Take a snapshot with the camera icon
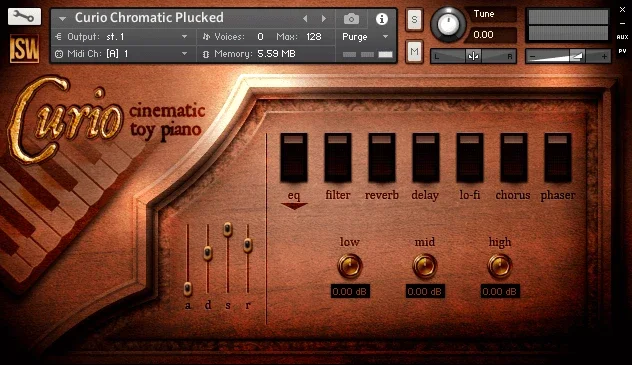This screenshot has height=365, width=632. (x=351, y=19)
